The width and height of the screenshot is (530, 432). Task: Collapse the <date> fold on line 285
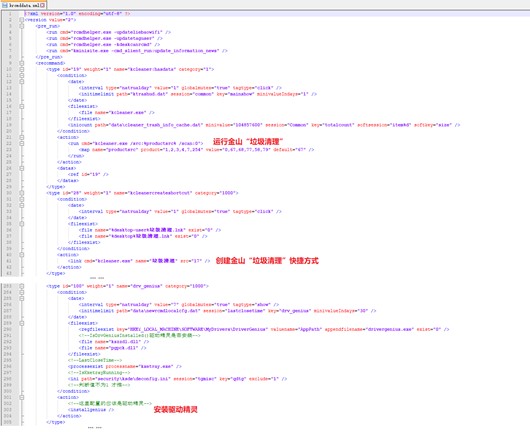click(22, 298)
